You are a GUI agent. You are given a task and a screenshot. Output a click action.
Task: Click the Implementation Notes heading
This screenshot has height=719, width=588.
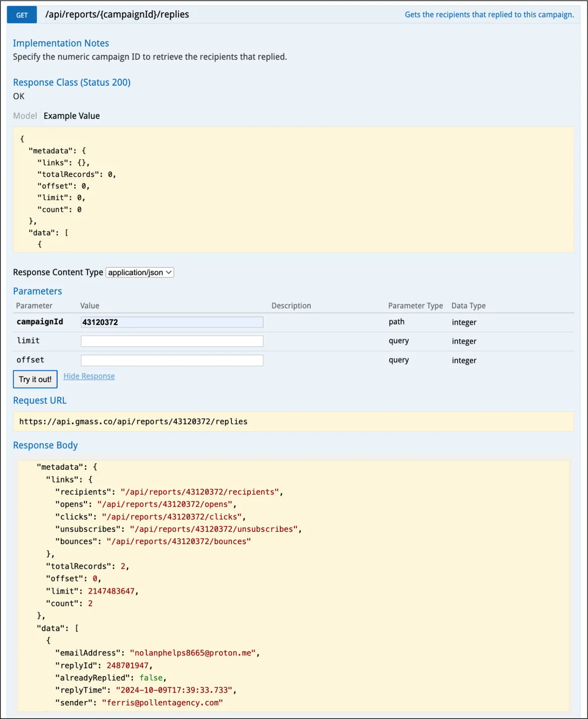[x=61, y=43]
